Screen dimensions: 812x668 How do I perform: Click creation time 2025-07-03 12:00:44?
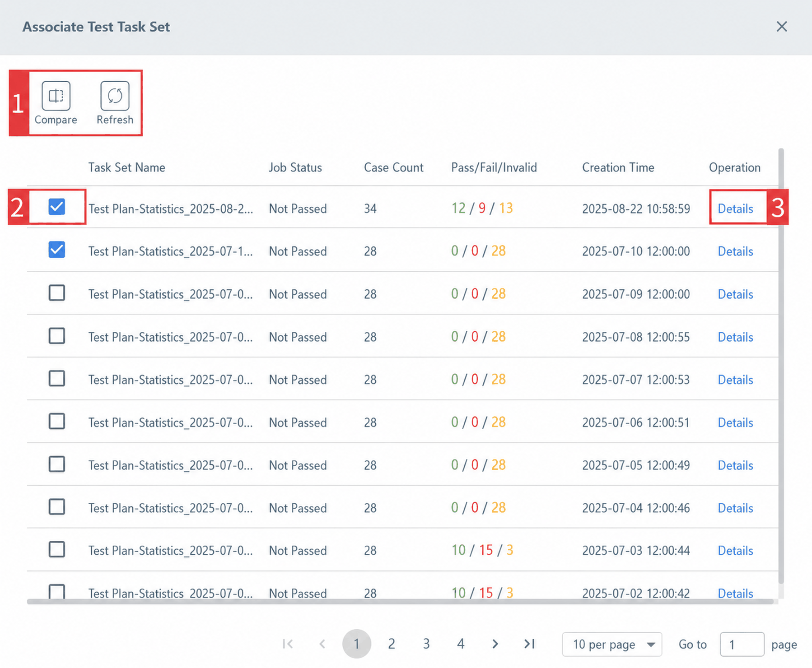(636, 550)
